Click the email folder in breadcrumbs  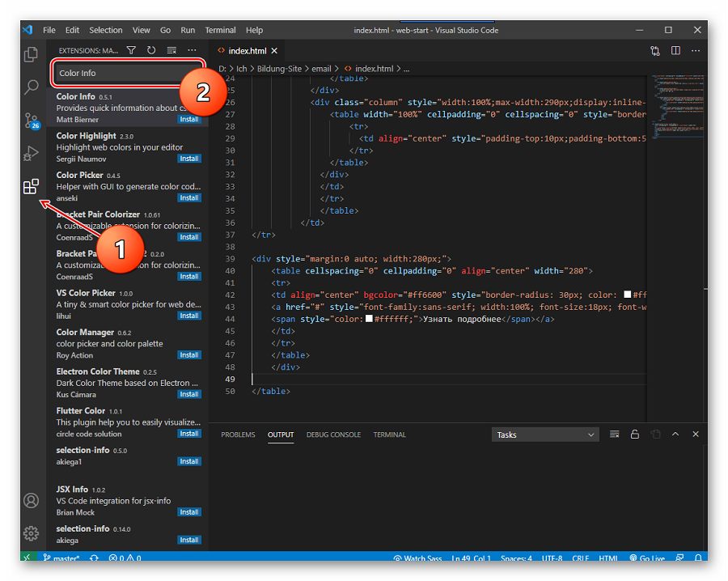pos(321,69)
